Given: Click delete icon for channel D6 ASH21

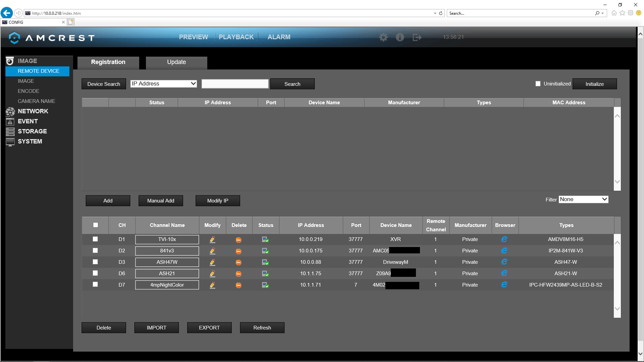Looking at the screenshot, I should click(x=238, y=274).
